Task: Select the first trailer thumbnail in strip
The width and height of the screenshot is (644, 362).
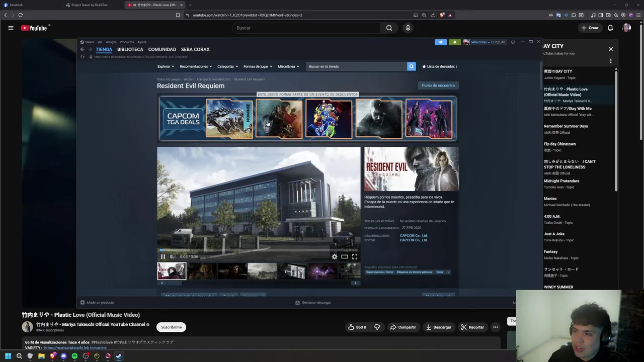Action: [172, 271]
